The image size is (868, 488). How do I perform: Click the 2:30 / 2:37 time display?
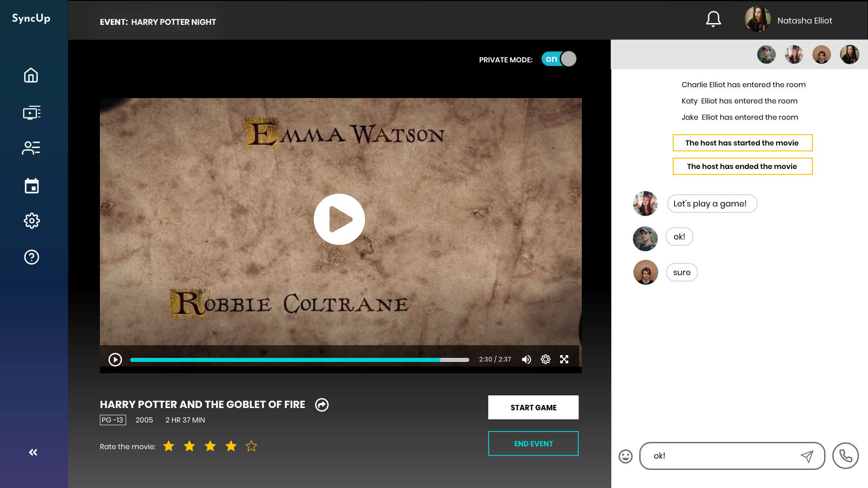495,360
